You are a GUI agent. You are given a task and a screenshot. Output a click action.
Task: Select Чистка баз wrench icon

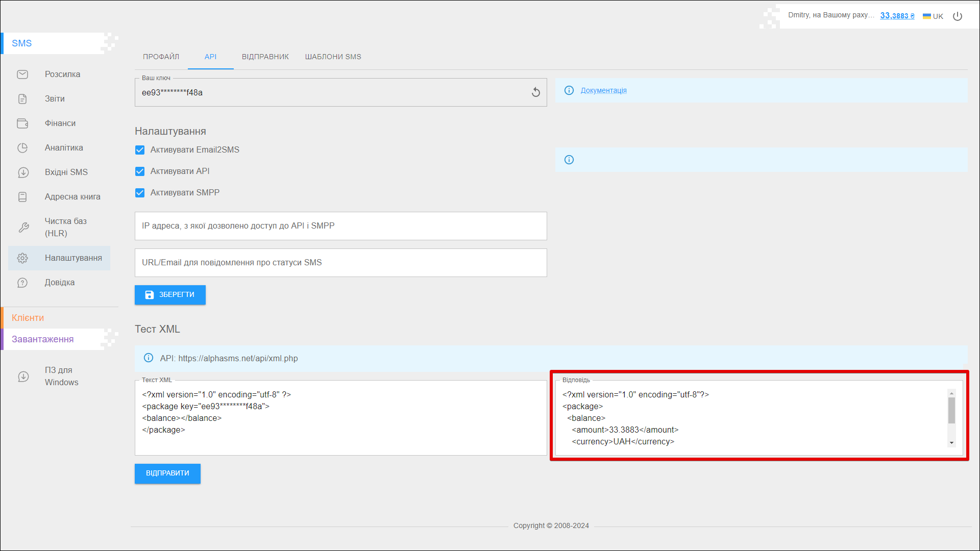(23, 228)
